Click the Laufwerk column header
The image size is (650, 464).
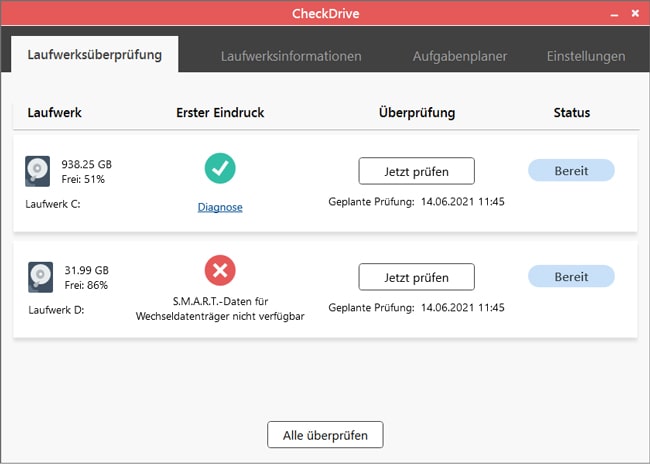(x=57, y=113)
